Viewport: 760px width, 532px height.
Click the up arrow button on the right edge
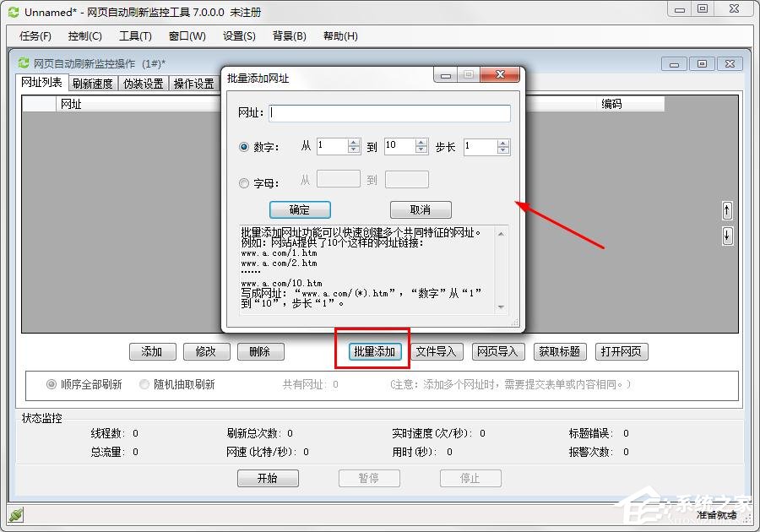727,210
